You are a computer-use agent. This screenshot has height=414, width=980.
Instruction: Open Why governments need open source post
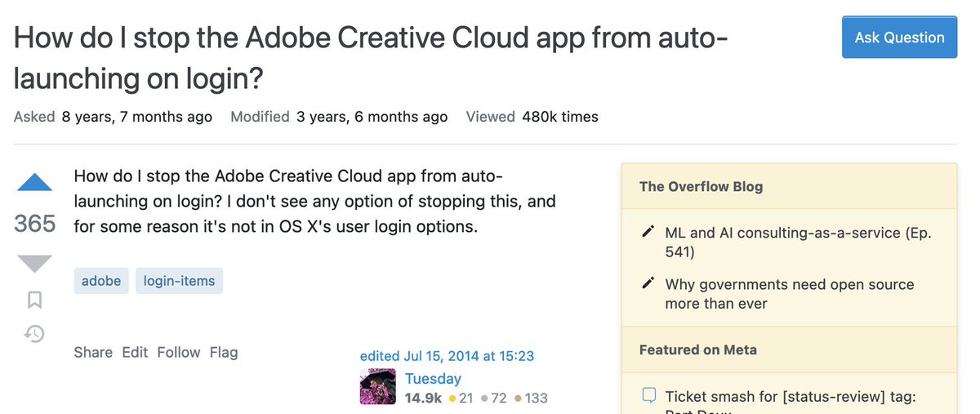click(790, 294)
